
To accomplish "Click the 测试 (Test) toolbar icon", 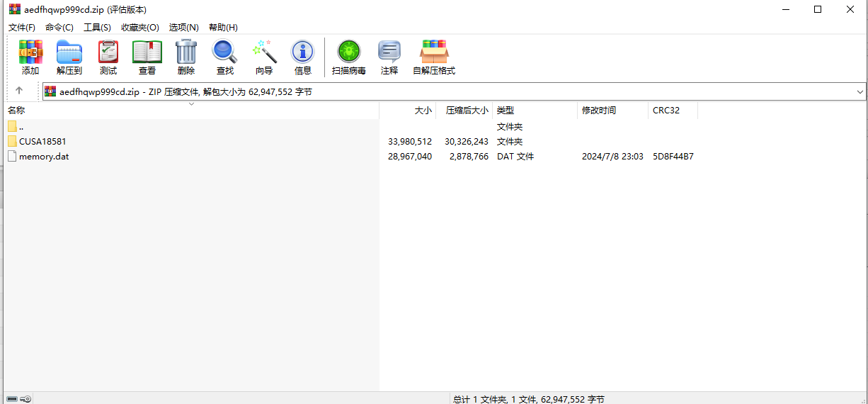I will (108, 52).
